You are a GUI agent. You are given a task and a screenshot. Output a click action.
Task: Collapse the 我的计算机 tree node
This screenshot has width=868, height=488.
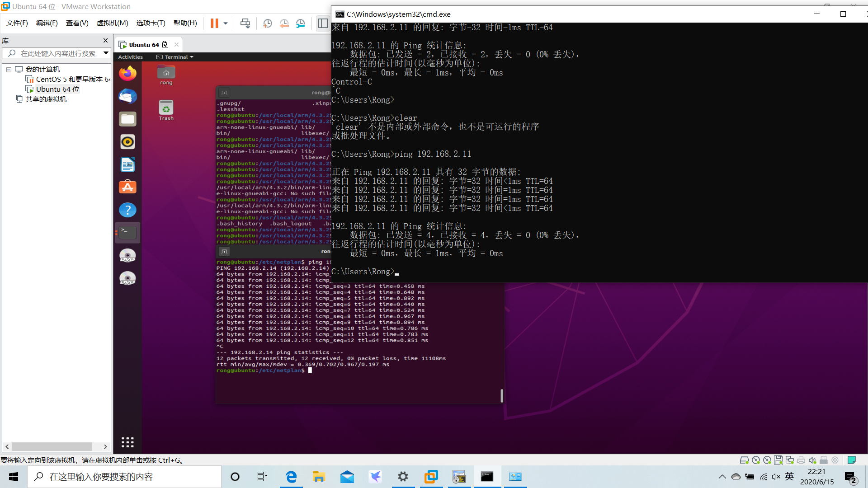(8, 69)
